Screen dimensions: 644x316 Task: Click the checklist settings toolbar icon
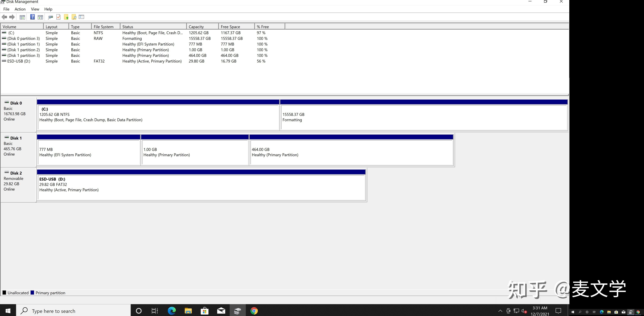point(82,17)
